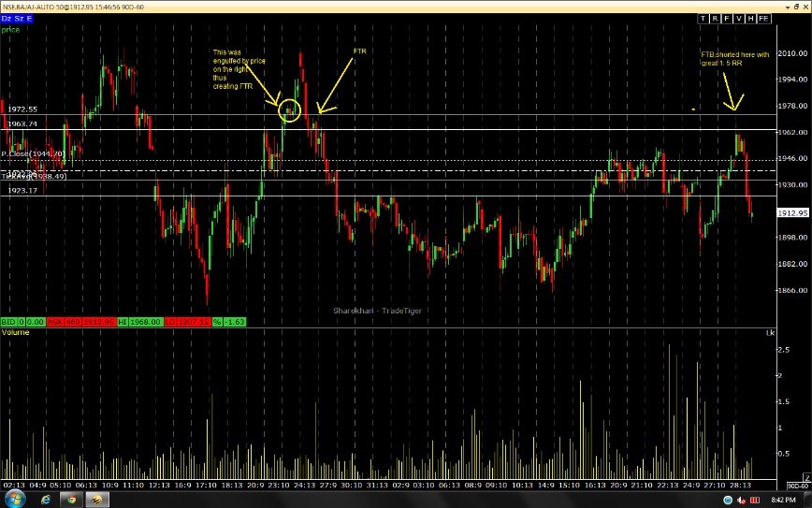Click the 02:13 date label on time axis
The width and height of the screenshot is (812, 508).
click(x=13, y=486)
